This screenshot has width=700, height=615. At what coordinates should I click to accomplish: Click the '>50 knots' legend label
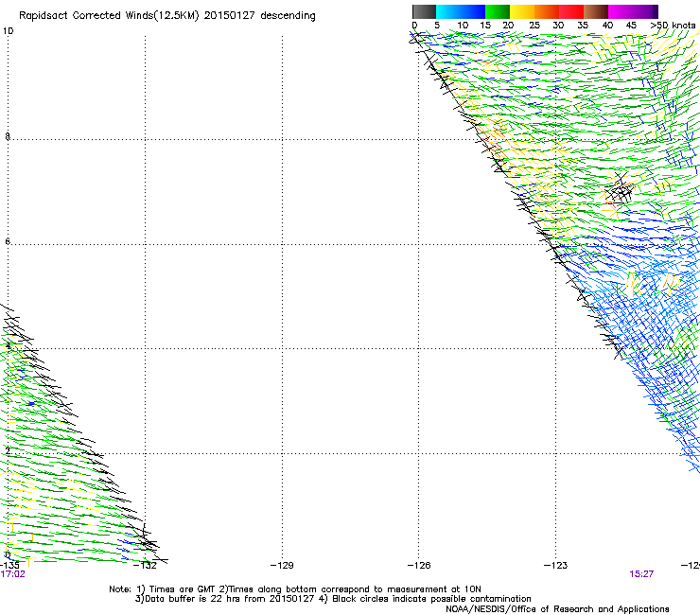[x=673, y=26]
